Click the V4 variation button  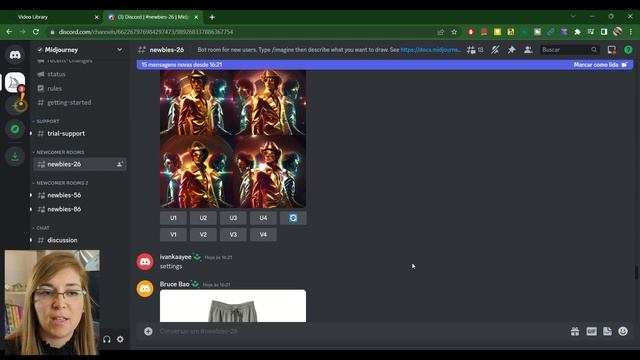coord(263,235)
